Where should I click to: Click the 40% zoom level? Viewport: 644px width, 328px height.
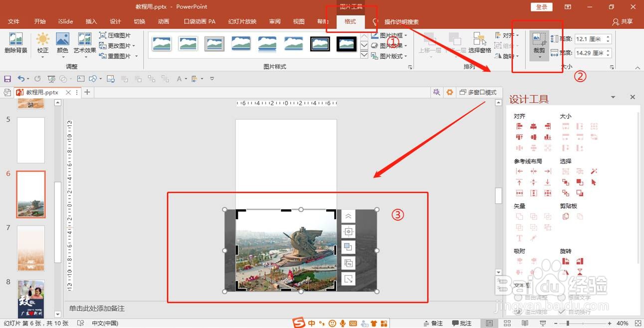pos(623,324)
